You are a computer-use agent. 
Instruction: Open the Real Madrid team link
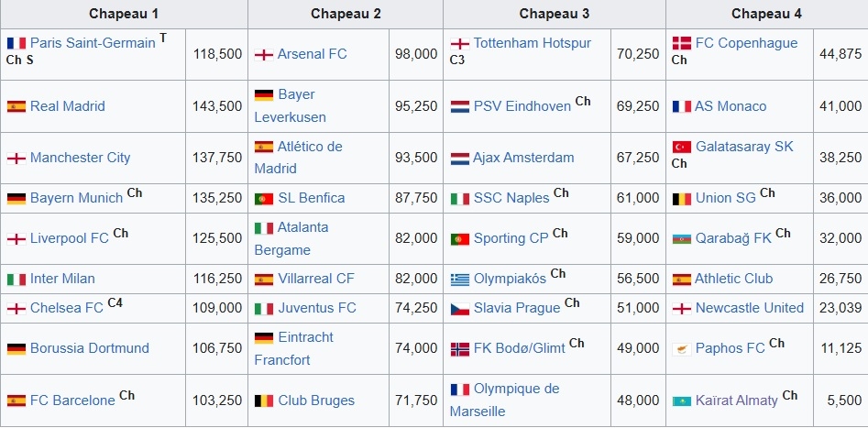(68, 106)
